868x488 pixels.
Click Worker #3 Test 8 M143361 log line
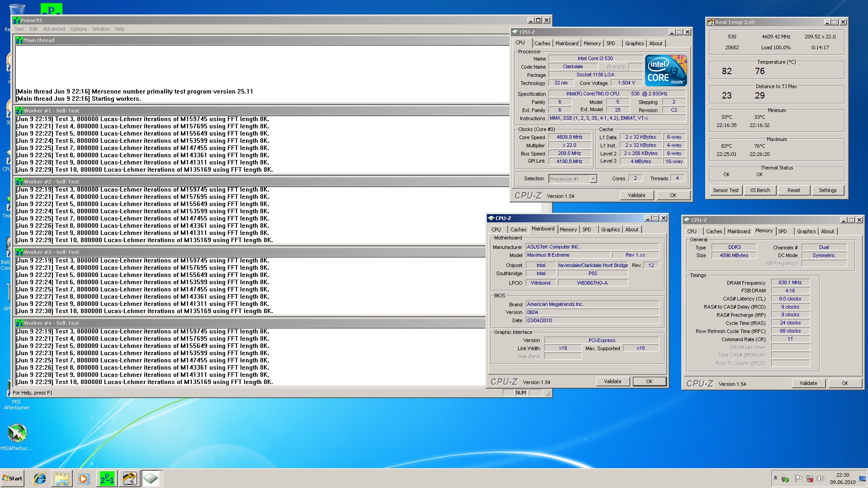142,296
